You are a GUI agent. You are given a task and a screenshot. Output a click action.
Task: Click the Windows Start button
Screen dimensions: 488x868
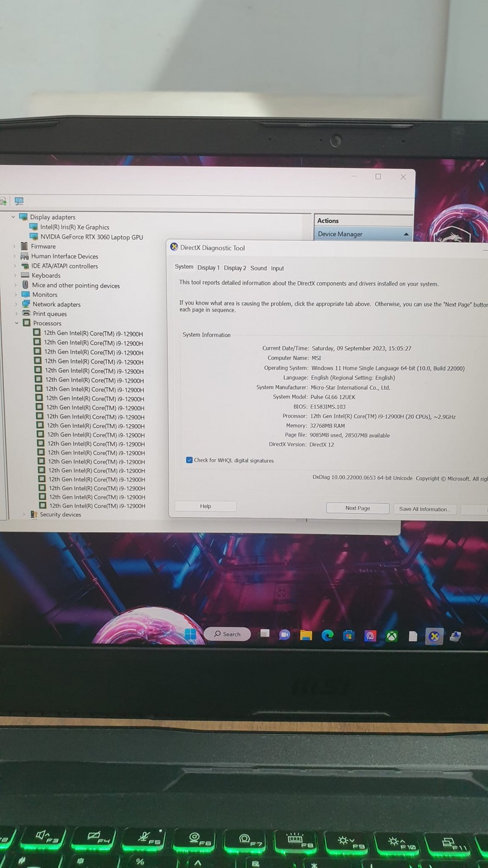[x=190, y=634]
